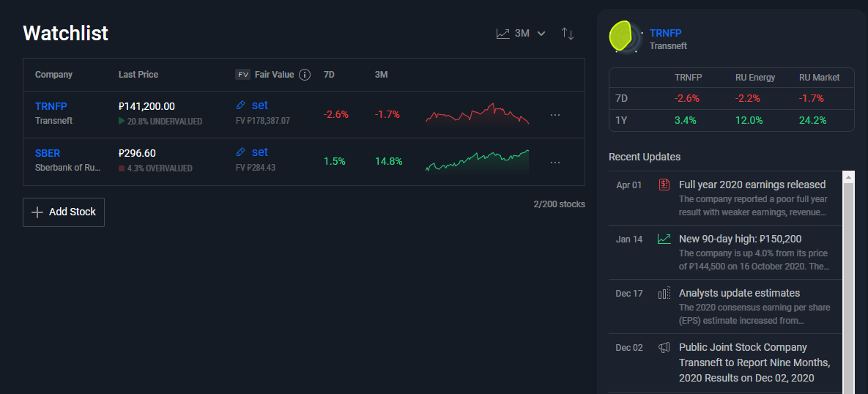Click the Transneft snowflake logo
The image size is (868, 394).
coord(626,37)
